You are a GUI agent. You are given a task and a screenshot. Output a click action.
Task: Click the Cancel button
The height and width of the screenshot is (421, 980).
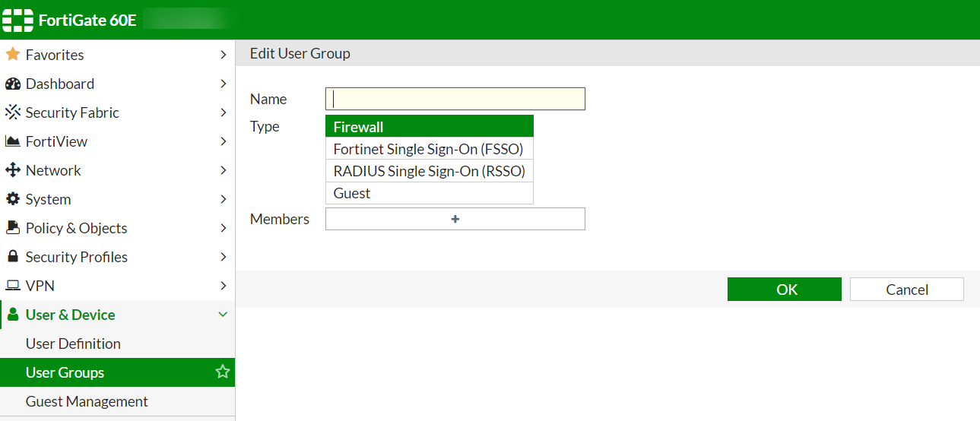pyautogui.click(x=907, y=290)
